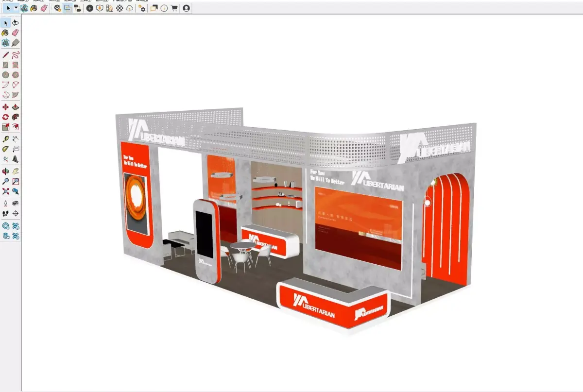
Task: Click the Previous view tool
Action: 16,191
